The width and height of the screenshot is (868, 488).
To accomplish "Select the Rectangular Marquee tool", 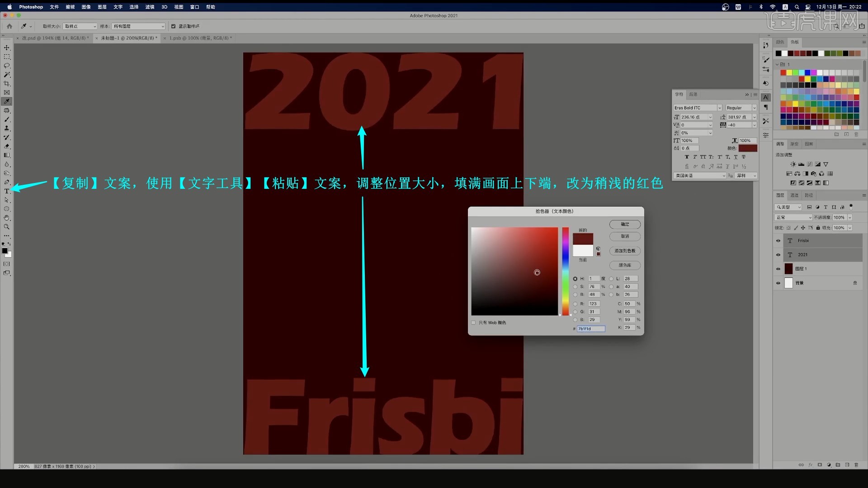I will (x=7, y=57).
